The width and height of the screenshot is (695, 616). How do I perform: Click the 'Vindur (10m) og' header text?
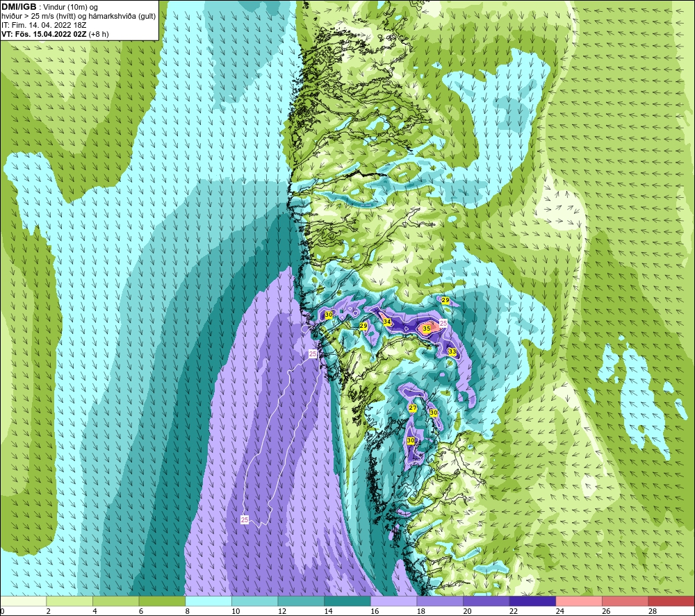(x=70, y=7)
